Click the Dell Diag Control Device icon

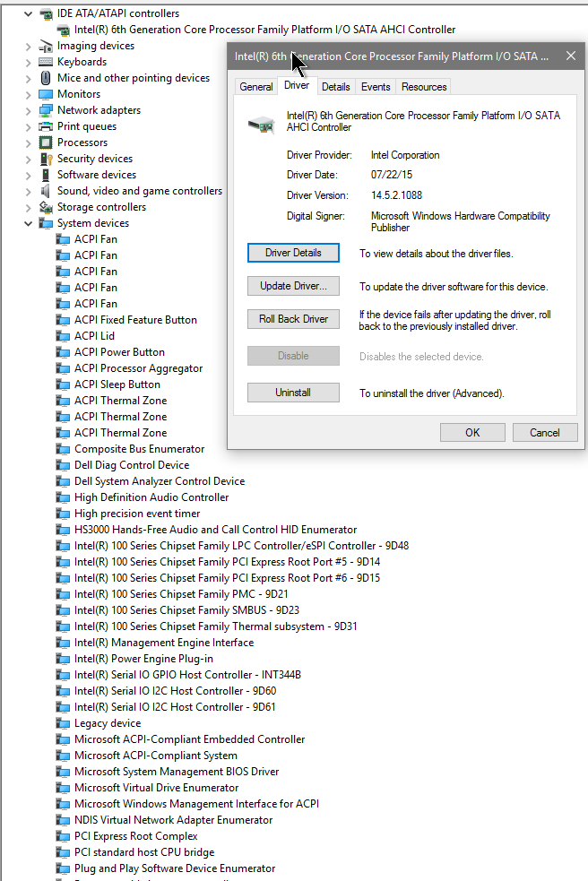[63, 465]
